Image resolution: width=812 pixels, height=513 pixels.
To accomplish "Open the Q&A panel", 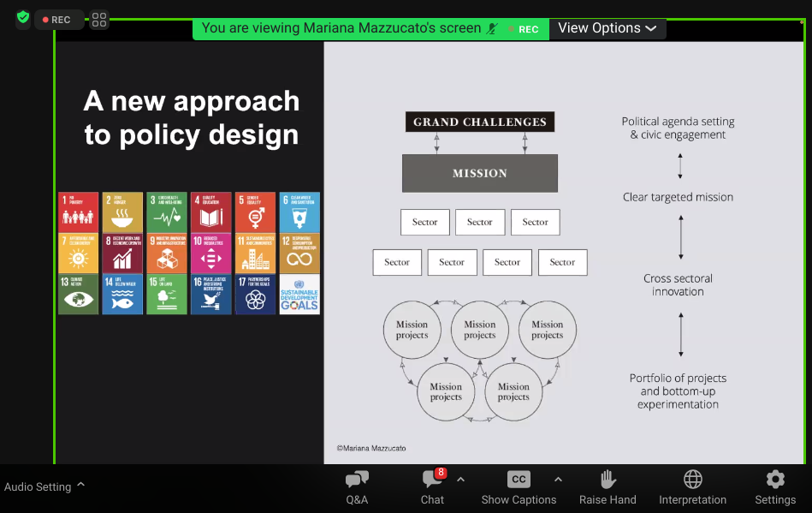I will pos(357,486).
